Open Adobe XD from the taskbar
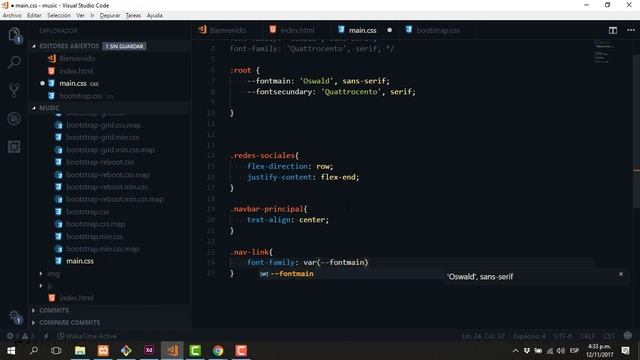640x360 pixels. (x=149, y=351)
